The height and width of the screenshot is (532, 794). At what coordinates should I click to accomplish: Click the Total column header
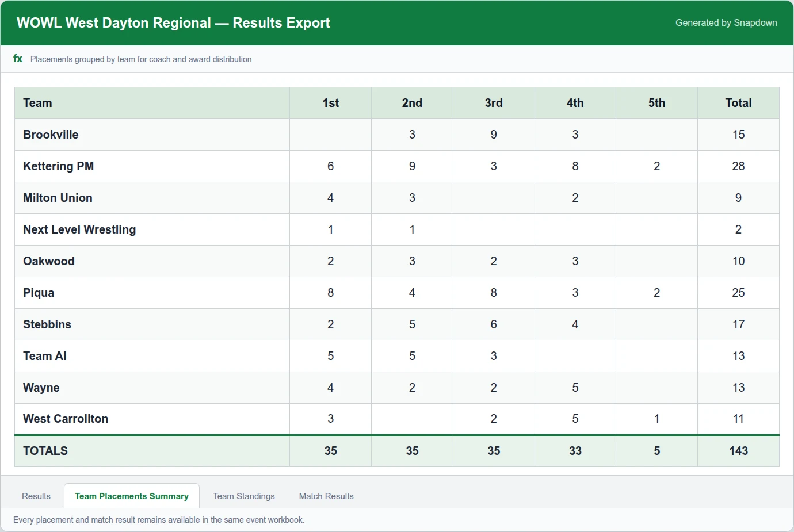click(739, 103)
